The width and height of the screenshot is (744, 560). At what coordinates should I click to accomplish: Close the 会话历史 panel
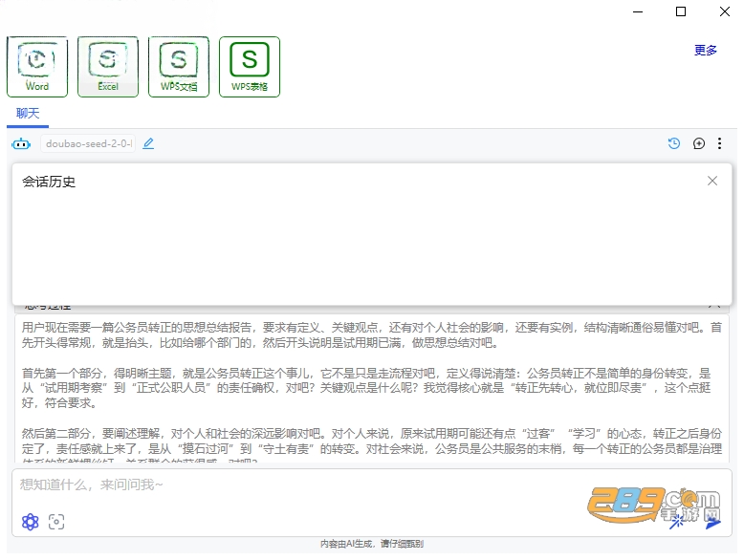point(712,181)
